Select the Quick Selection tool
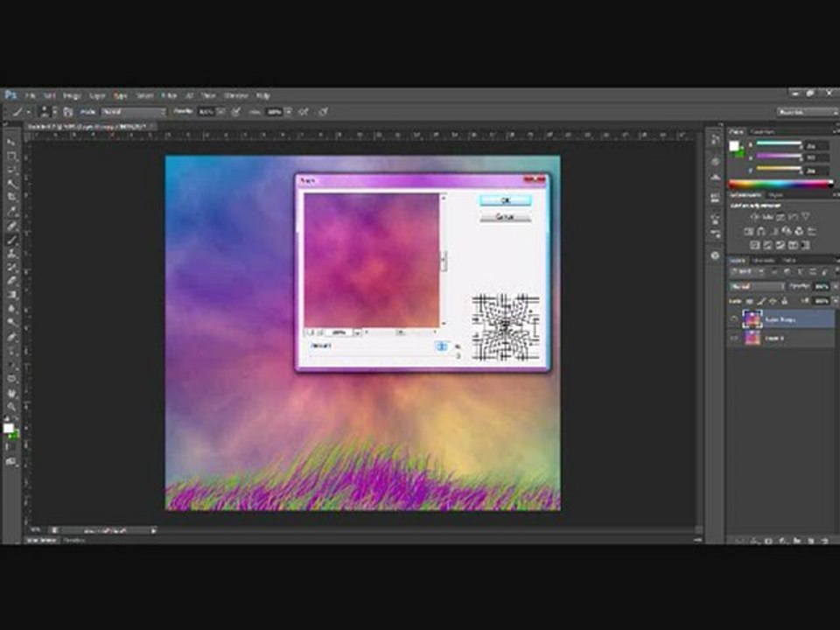This screenshot has height=630, width=840. [x=11, y=184]
